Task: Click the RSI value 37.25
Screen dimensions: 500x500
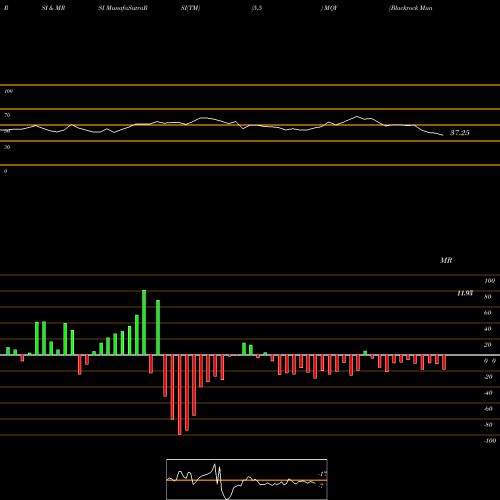Action: pyautogui.click(x=460, y=133)
